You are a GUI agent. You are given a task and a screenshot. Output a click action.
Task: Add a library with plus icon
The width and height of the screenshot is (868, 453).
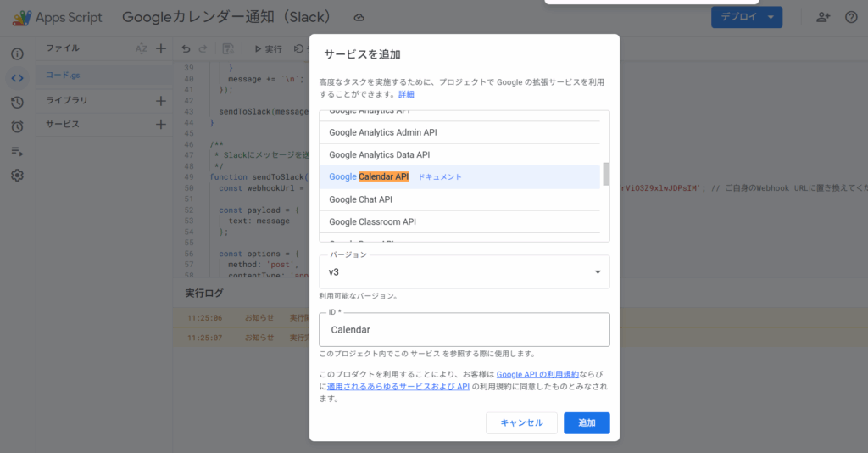coord(161,101)
